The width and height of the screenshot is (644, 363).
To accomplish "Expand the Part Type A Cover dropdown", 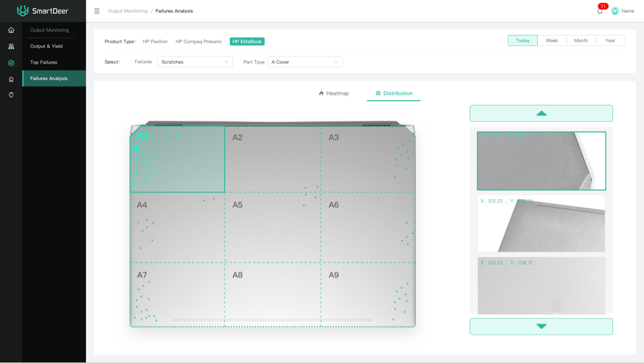I will [x=305, y=62].
